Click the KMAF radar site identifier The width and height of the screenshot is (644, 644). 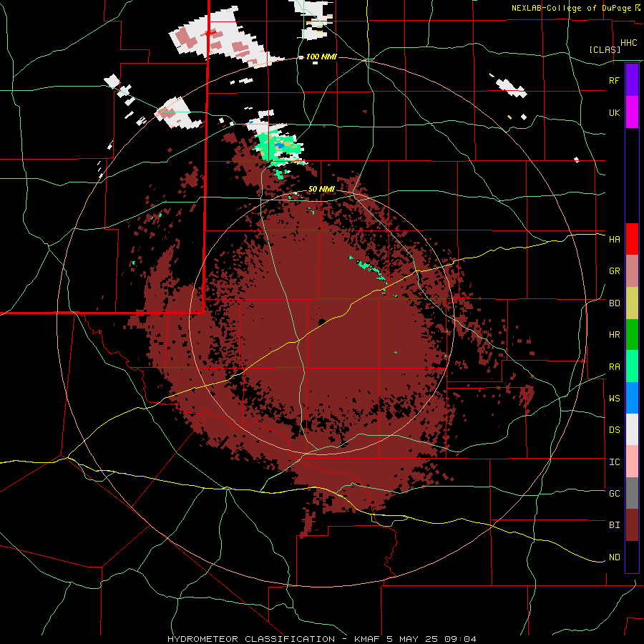[x=368, y=639]
